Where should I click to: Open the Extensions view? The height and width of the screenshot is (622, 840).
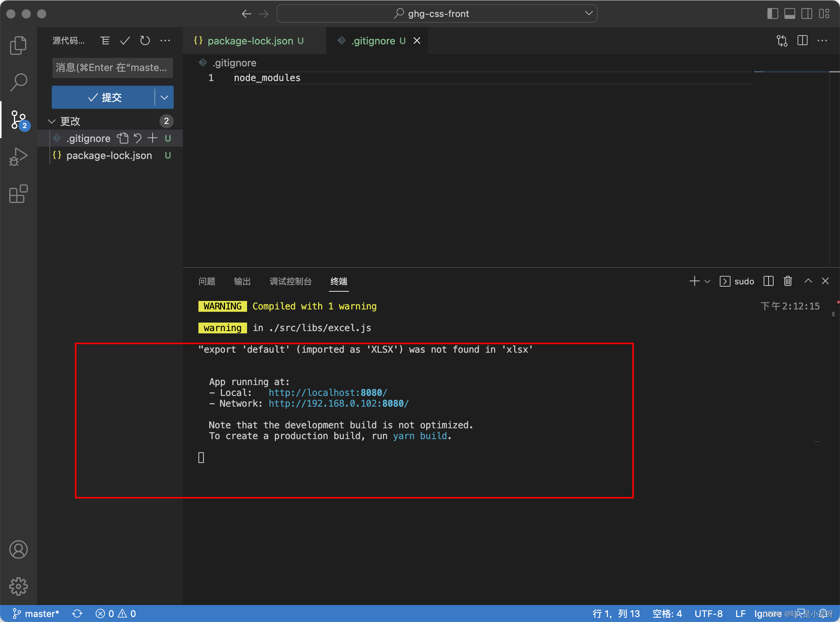pos(18,194)
